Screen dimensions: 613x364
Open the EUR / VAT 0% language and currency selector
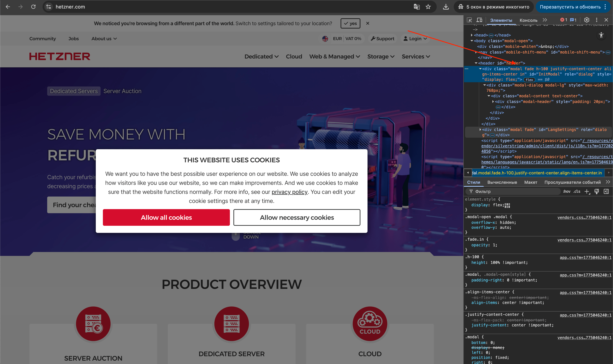(342, 39)
